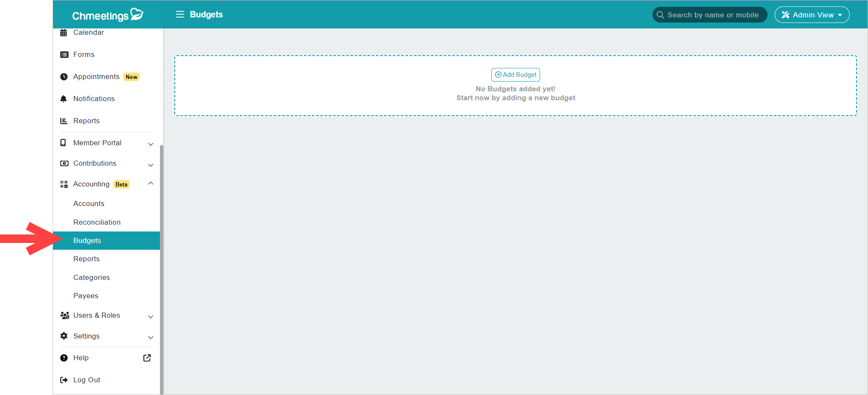Toggle the hamburger menu icon

[x=180, y=14]
